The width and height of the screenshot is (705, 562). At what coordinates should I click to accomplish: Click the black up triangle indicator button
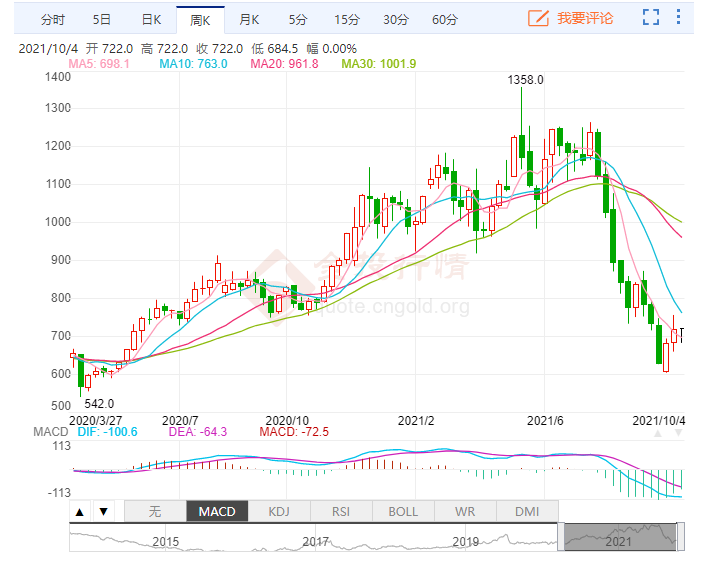click(80, 512)
